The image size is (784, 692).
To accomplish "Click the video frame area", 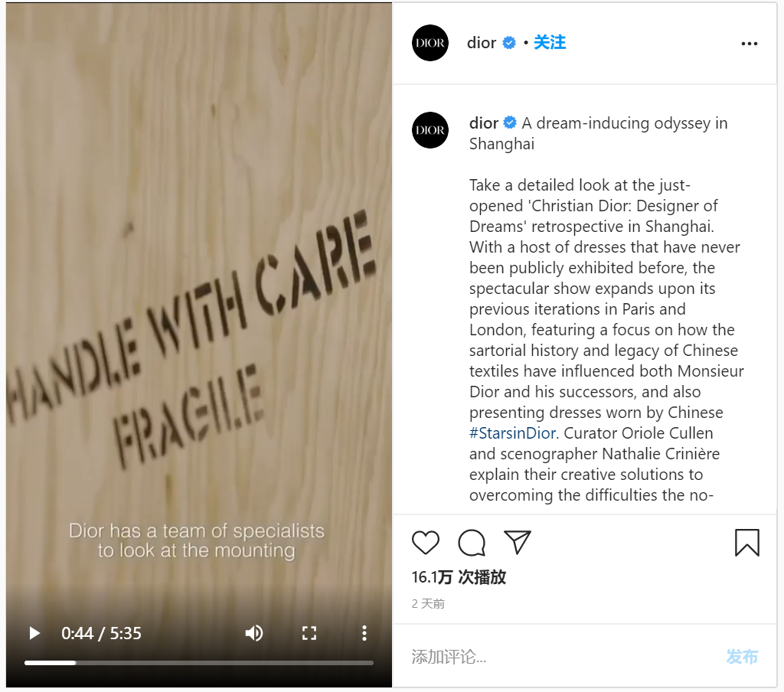I will (199, 300).
